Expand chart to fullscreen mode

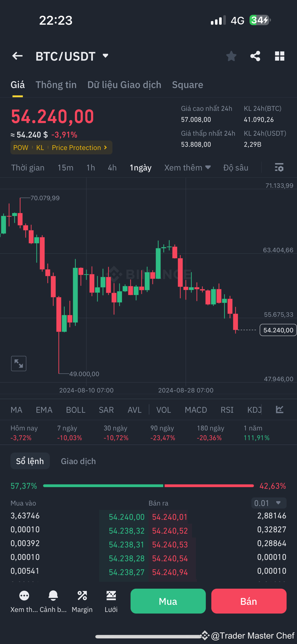coord(18,363)
